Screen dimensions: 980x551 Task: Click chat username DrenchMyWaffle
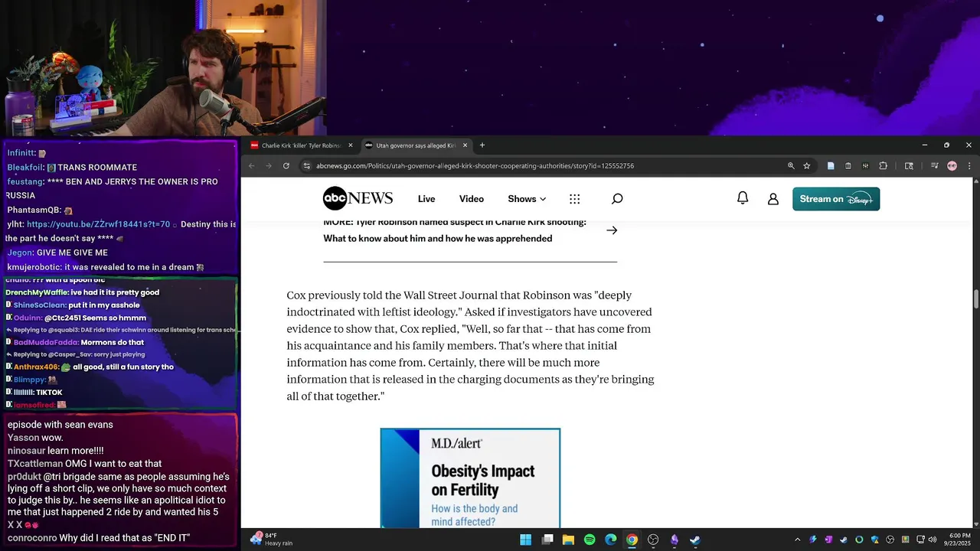[x=37, y=292]
